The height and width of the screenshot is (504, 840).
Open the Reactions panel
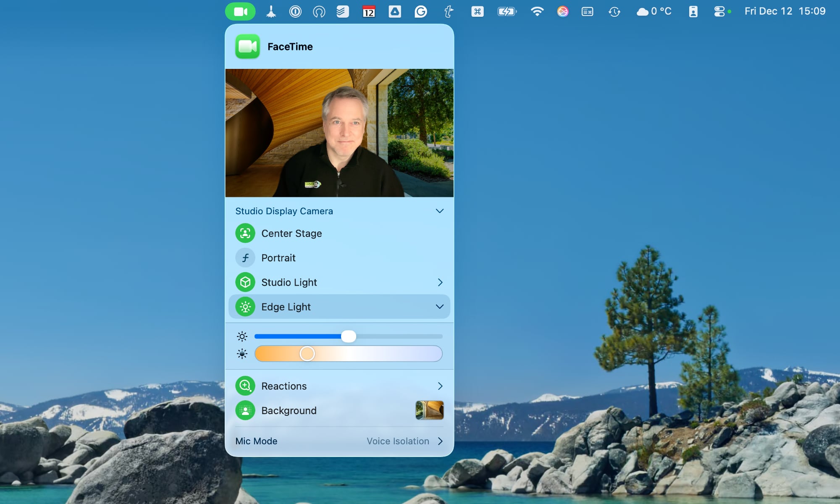[441, 386]
